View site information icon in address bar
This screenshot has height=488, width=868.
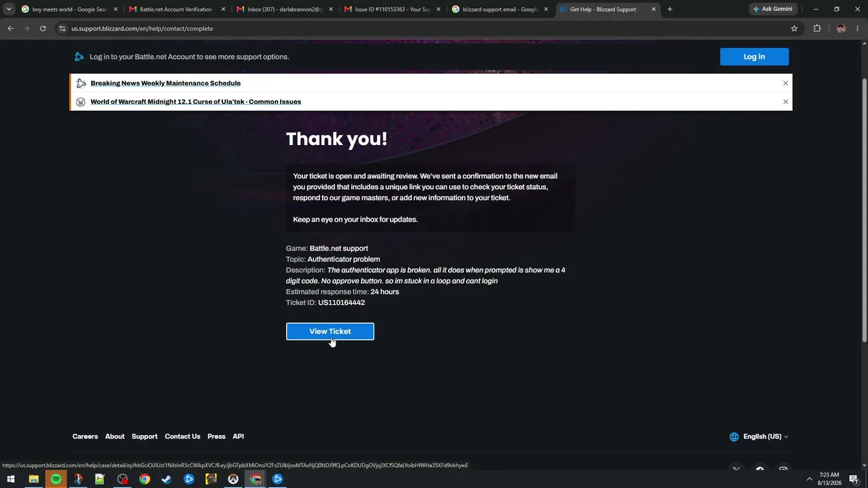pyautogui.click(x=62, y=28)
